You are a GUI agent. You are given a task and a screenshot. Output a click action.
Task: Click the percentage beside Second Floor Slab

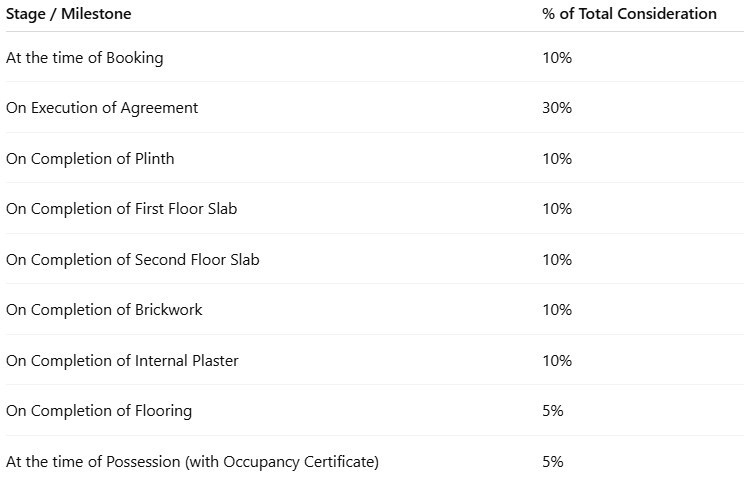[557, 260]
